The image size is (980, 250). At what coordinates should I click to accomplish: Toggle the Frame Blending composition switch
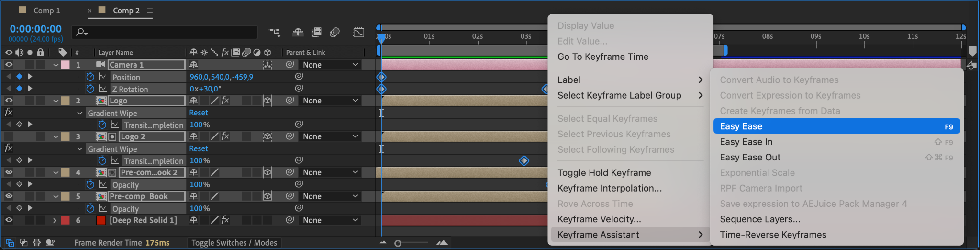[x=316, y=32]
